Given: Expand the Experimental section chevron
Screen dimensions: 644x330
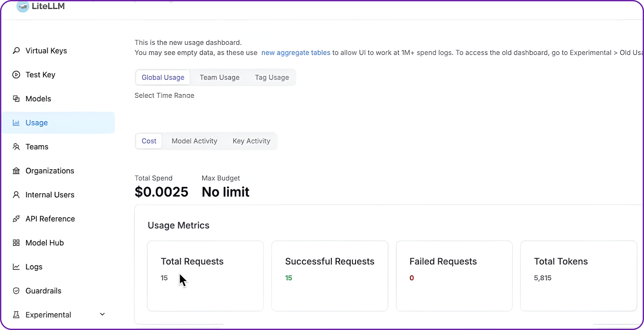Looking at the screenshot, I should tap(102, 315).
